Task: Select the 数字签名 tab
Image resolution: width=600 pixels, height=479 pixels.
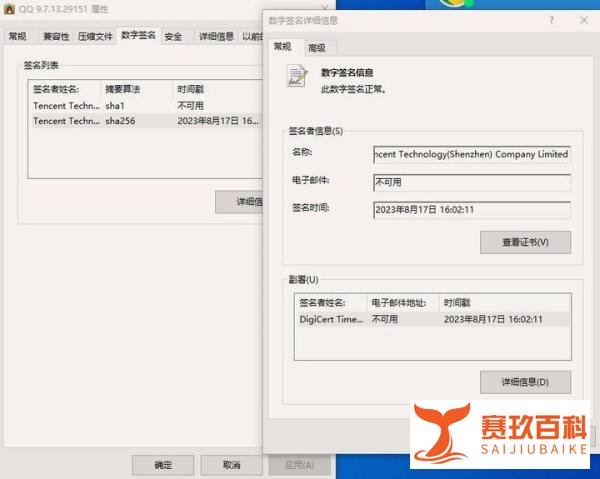Action: coord(138,35)
